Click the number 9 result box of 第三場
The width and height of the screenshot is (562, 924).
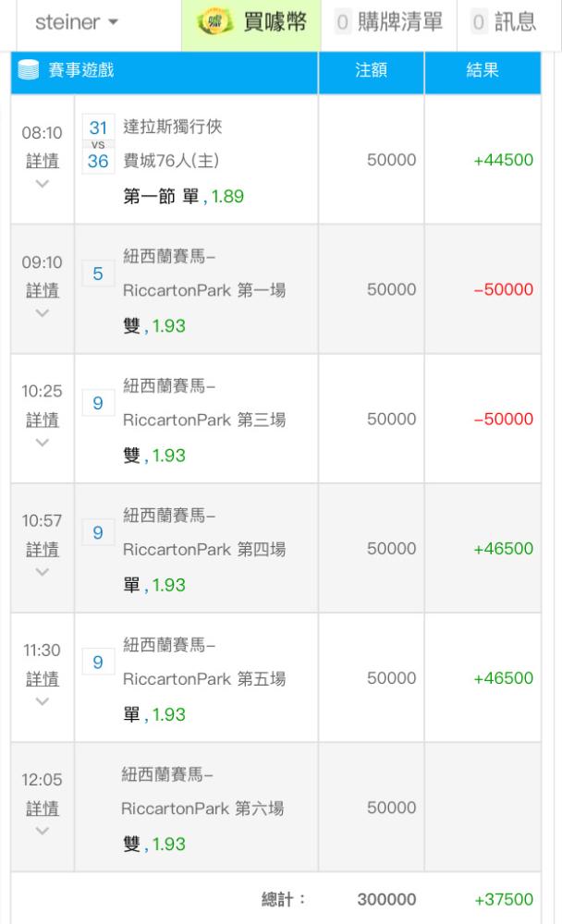98,403
